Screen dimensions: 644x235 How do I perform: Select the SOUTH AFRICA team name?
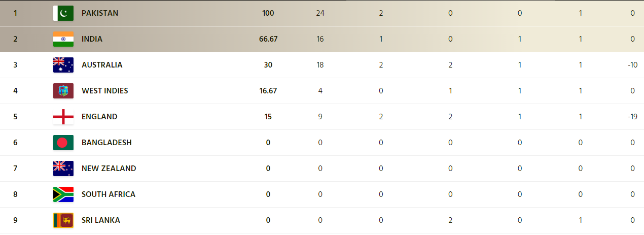(x=109, y=194)
